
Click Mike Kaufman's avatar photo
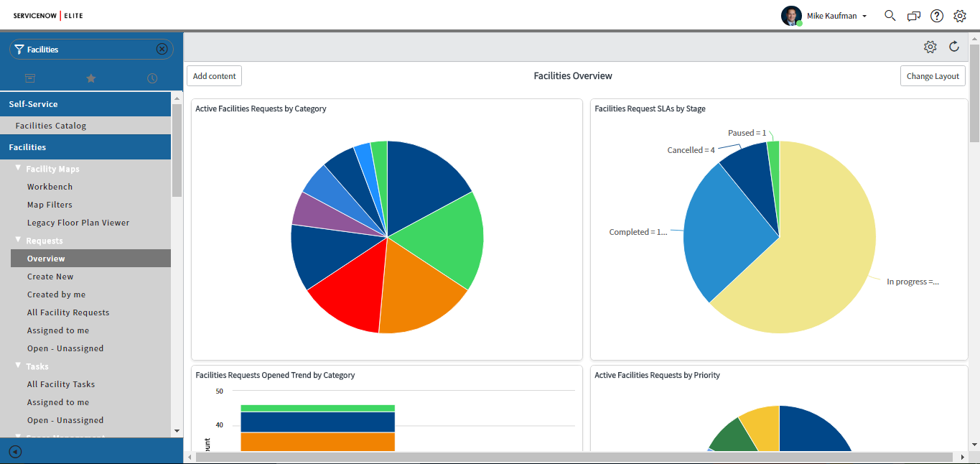[x=791, y=16]
